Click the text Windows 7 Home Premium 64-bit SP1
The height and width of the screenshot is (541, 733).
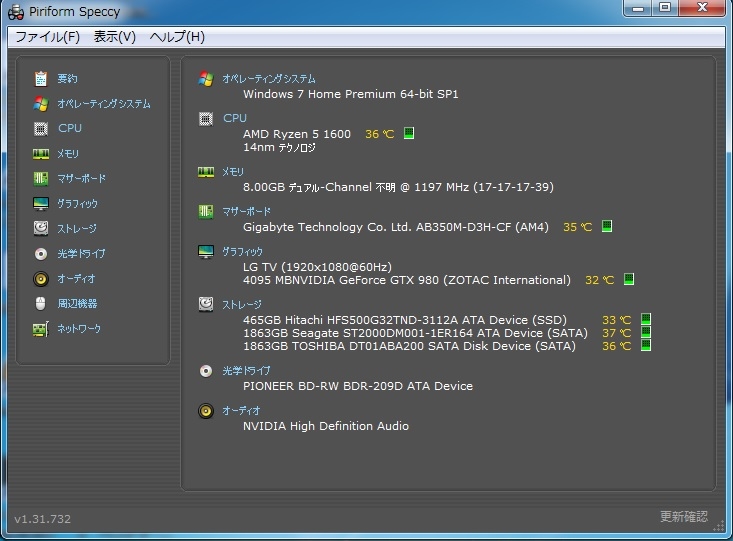point(351,94)
